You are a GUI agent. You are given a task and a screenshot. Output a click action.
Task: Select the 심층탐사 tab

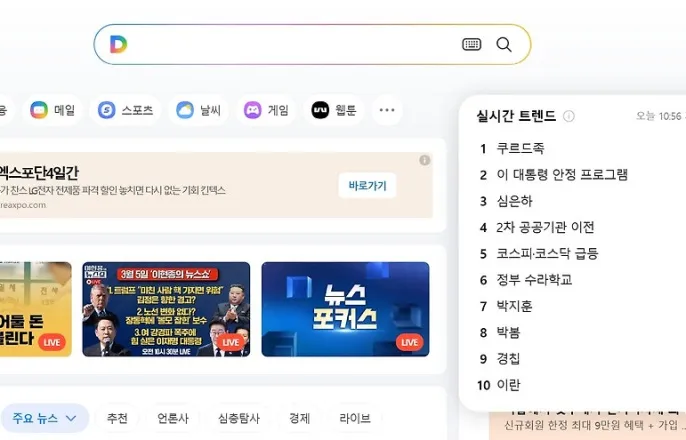pos(239,419)
